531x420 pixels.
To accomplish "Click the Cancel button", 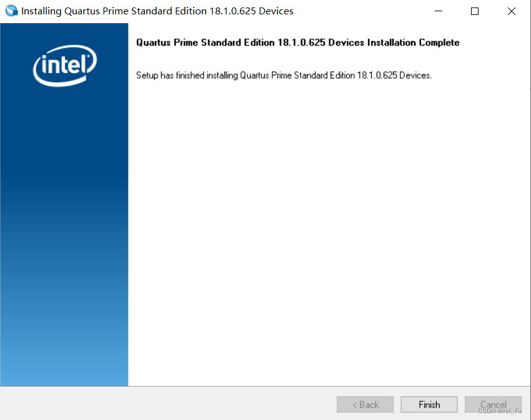I will (493, 404).
